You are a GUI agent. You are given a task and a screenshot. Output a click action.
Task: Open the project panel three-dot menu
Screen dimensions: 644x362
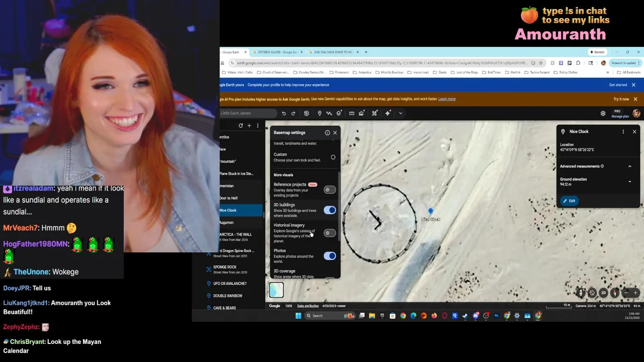(x=258, y=126)
